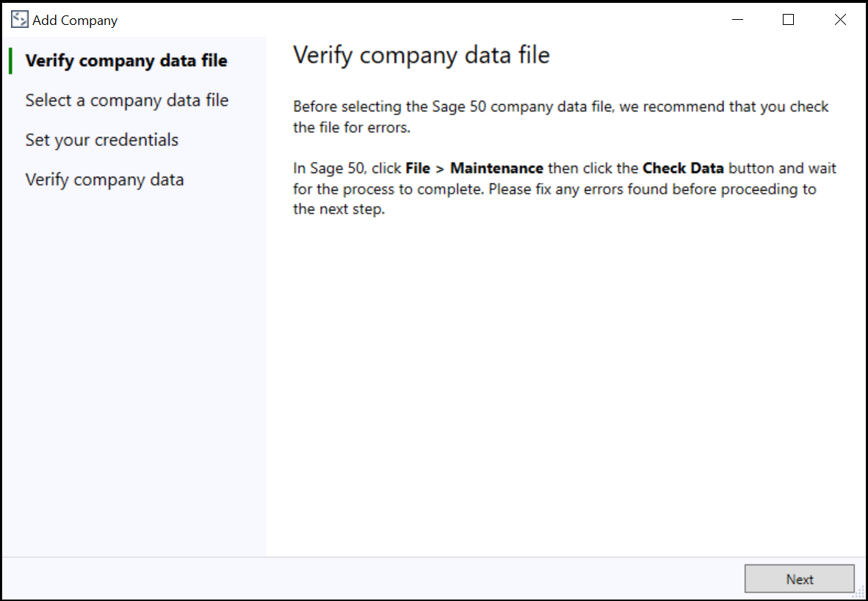
Task: Maximize the Add Company window
Action: 788,19
